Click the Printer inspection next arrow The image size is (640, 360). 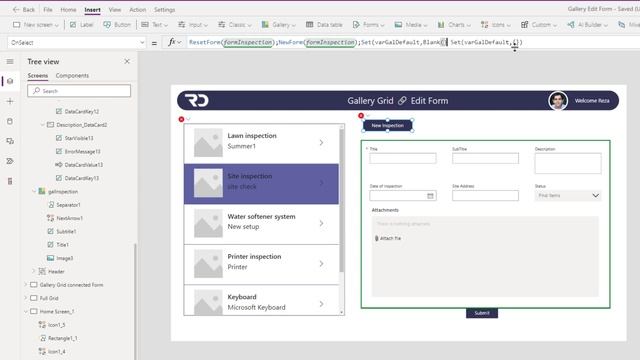click(322, 264)
